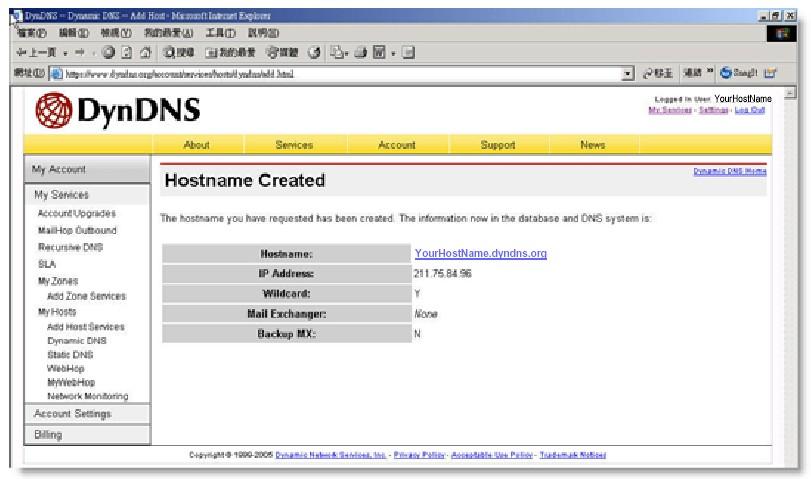Click the Print toolbar icon
This screenshot has height=479, width=811.
tap(361, 52)
